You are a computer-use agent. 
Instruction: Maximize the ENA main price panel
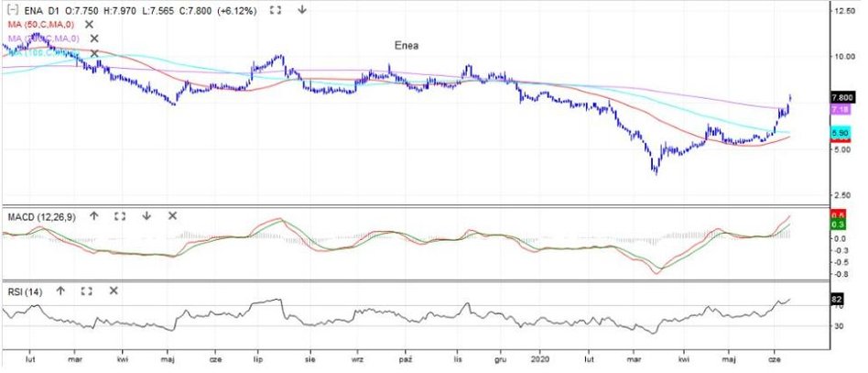click(275, 10)
